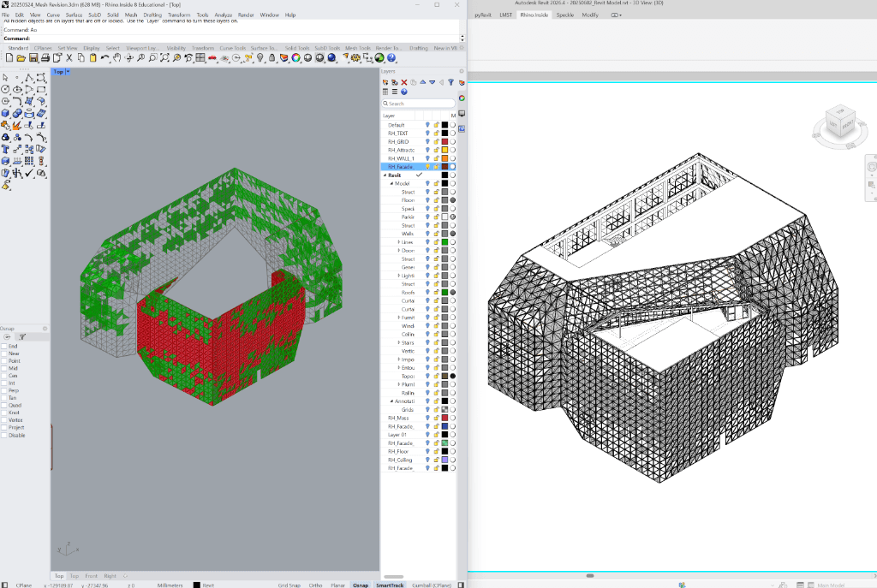Select the Pan view hand tool
Viewport: 877px width, 588px height.
pos(116,58)
